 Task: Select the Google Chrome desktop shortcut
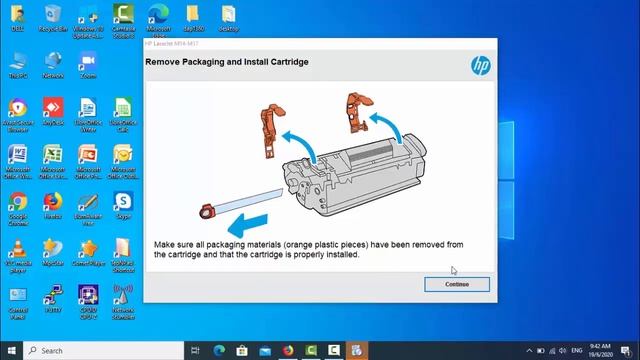(18, 209)
